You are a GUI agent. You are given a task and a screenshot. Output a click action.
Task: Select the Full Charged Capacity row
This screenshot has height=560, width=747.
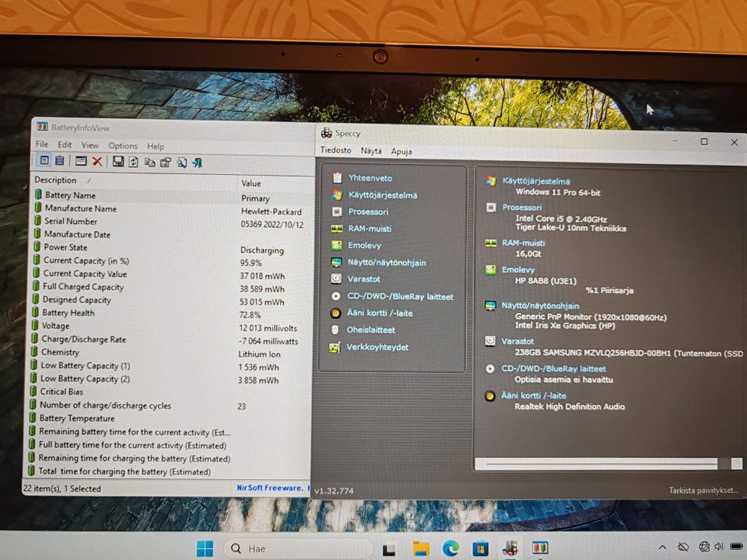(x=170, y=287)
